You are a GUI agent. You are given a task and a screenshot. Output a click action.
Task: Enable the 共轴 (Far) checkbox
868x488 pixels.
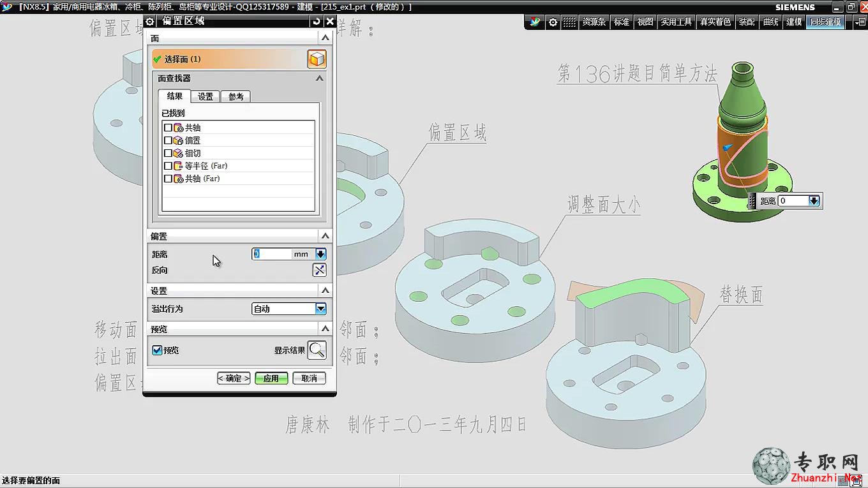[168, 179]
